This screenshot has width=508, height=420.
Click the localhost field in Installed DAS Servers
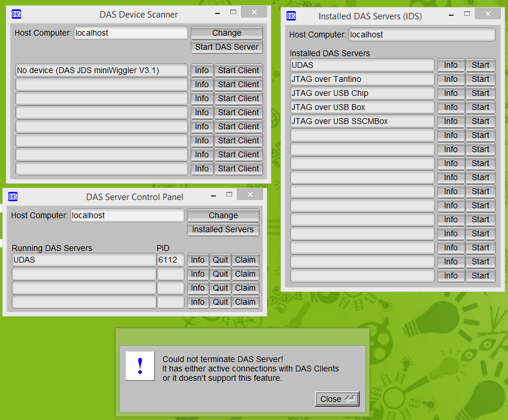click(421, 34)
